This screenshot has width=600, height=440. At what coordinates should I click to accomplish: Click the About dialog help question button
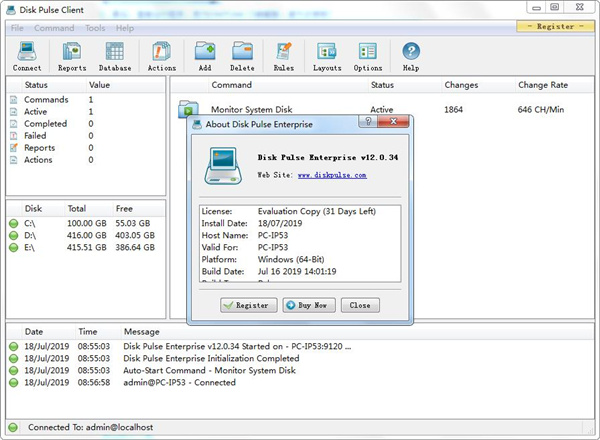click(368, 122)
